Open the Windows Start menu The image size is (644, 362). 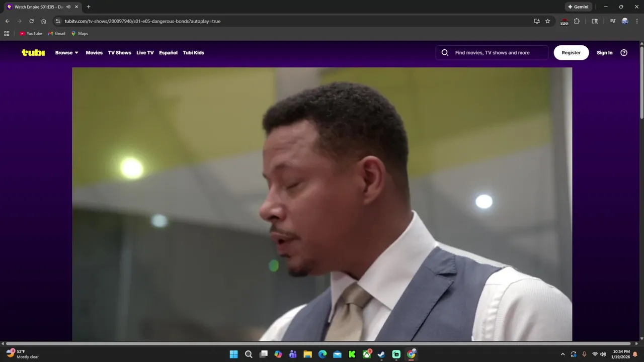tap(233, 354)
